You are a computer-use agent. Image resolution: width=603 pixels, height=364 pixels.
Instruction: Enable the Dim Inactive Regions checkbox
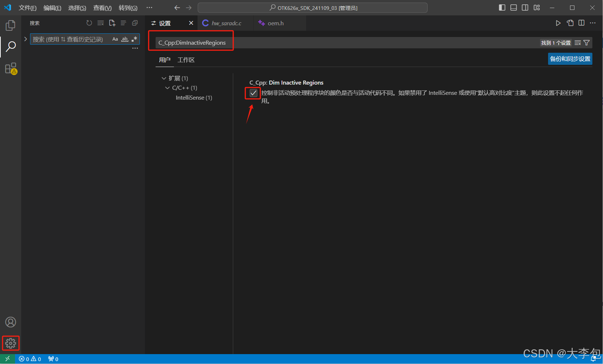(x=253, y=93)
